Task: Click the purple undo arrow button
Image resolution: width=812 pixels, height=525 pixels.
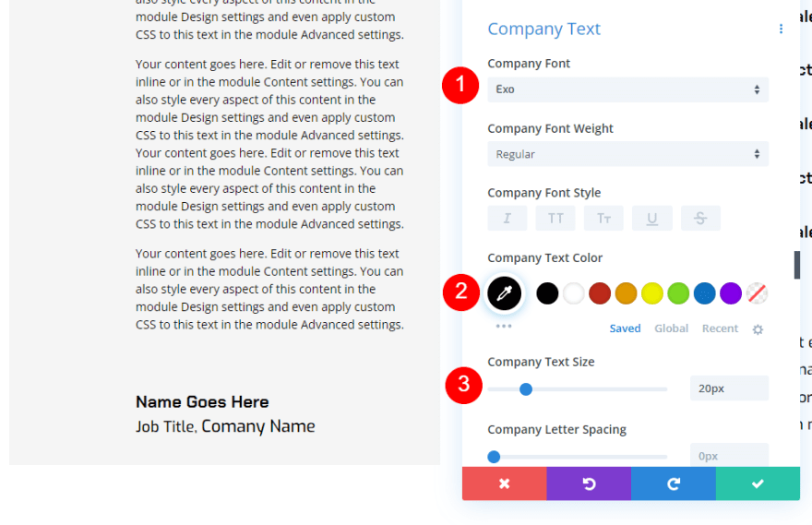Action: click(x=589, y=483)
